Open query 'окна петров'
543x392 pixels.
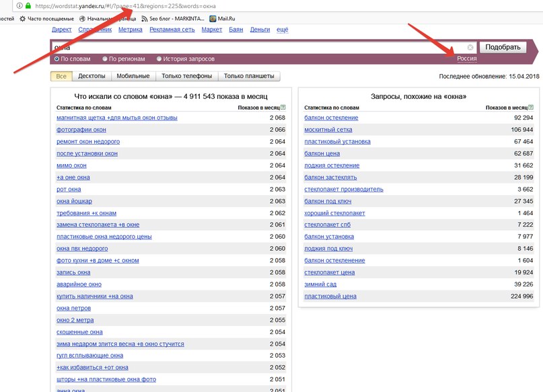click(73, 308)
